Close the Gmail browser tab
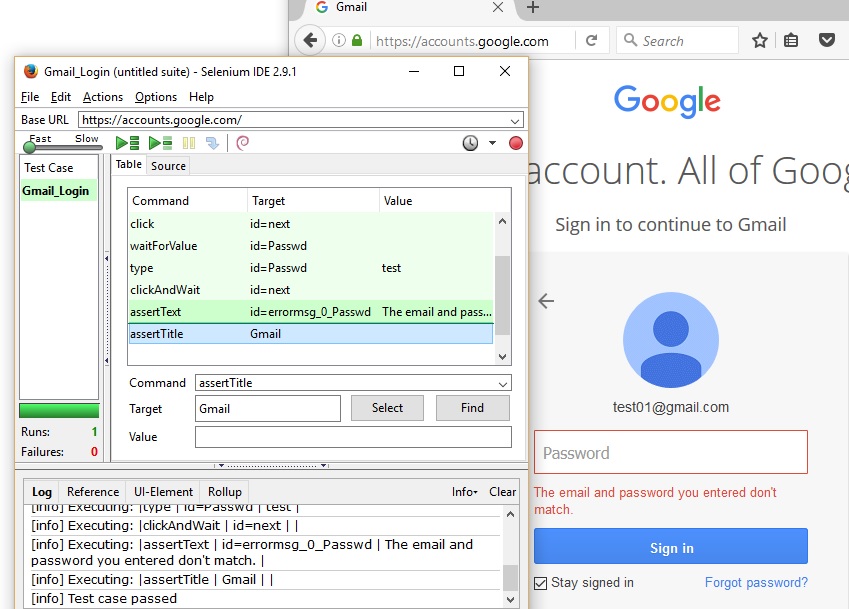The image size is (849, 609). (x=498, y=7)
